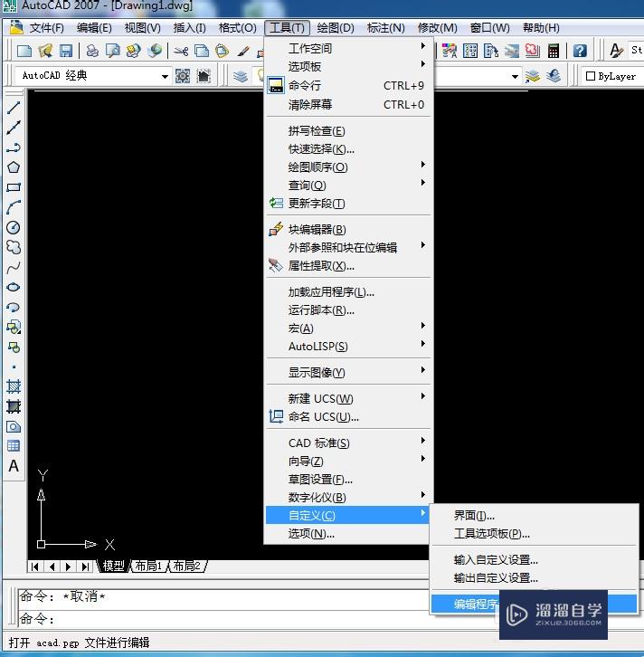Open the layer list dropdown arrow

coord(515,76)
